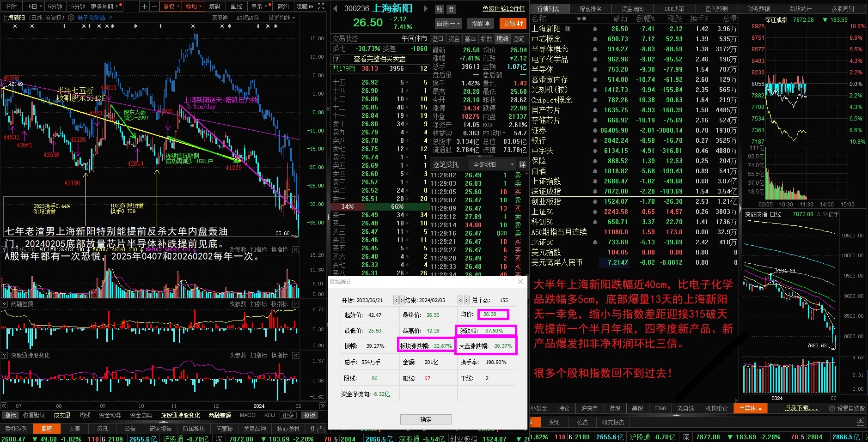Toggle fullscreen chart icon

(321, 6)
